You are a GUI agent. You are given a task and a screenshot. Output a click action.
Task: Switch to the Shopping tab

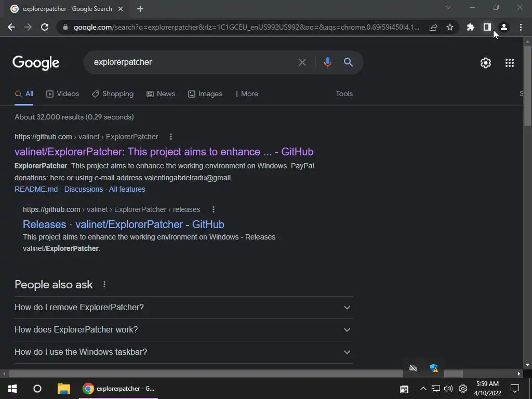[x=113, y=94]
